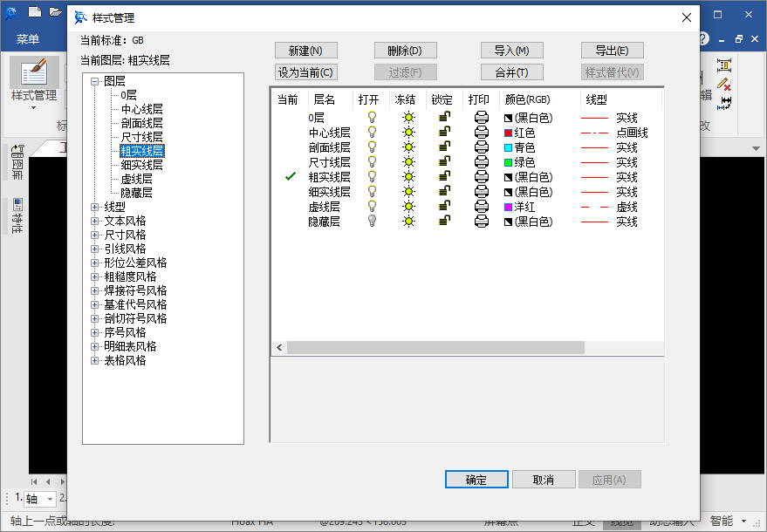
Task: Toggle the lock icon for 尺寸线层
Action: tap(445, 161)
